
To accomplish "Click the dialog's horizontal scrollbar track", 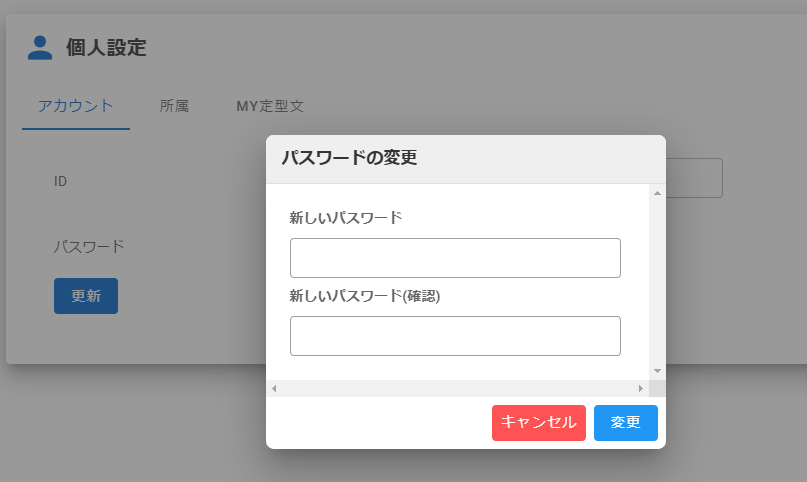I will coord(457,388).
